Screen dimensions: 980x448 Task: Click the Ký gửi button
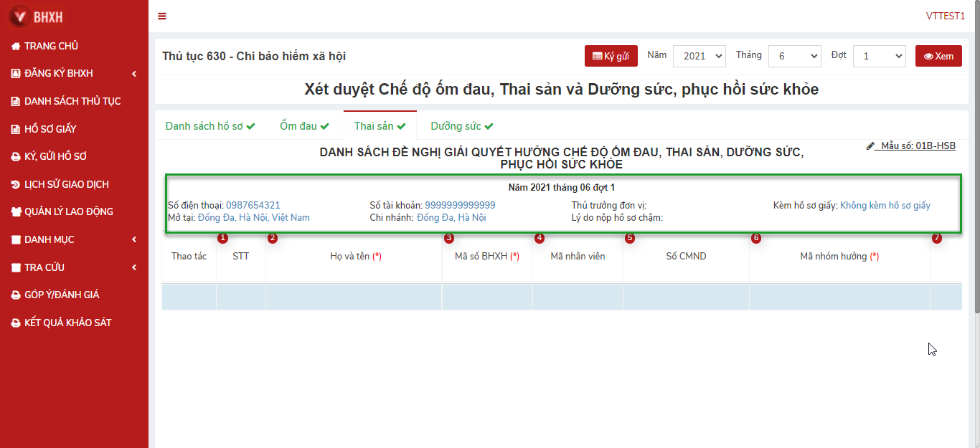tap(611, 56)
